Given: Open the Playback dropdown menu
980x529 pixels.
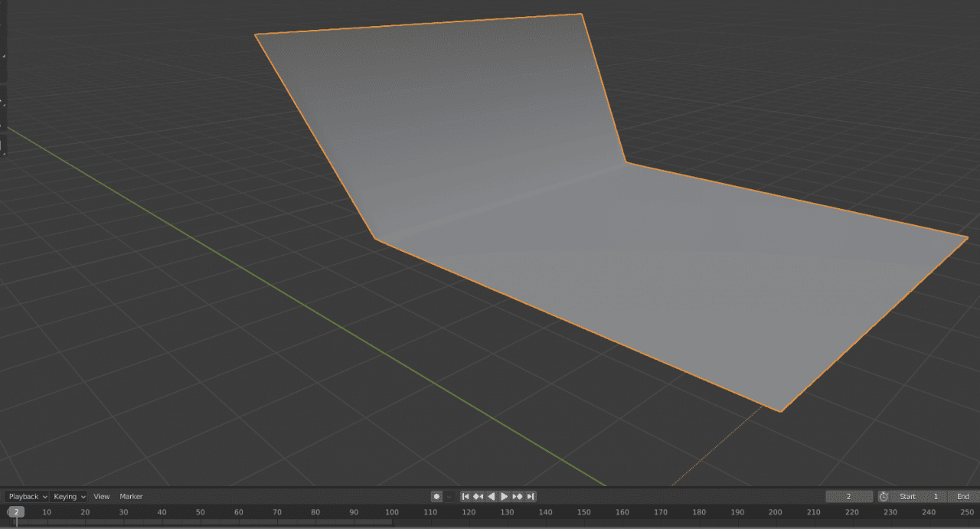Looking at the screenshot, I should tap(26, 496).
